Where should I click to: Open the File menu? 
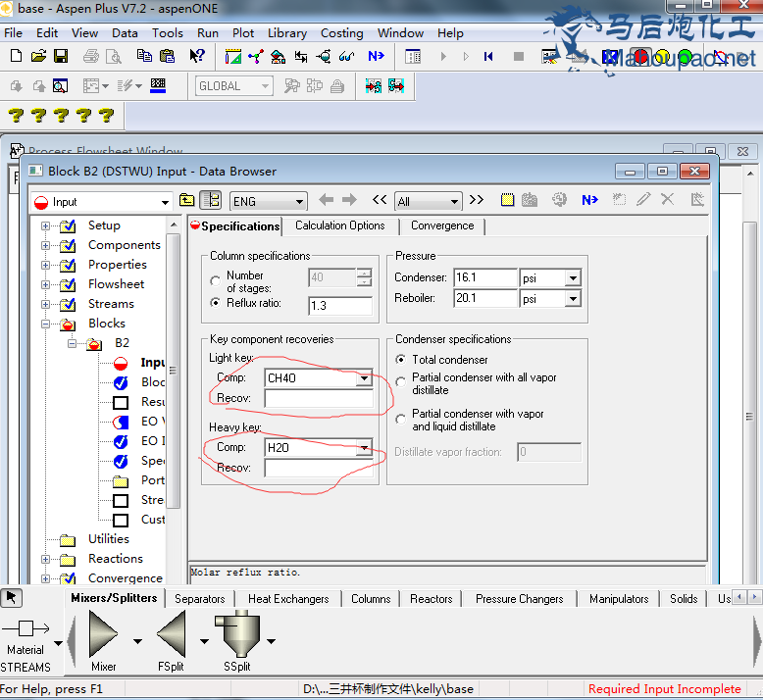13,33
